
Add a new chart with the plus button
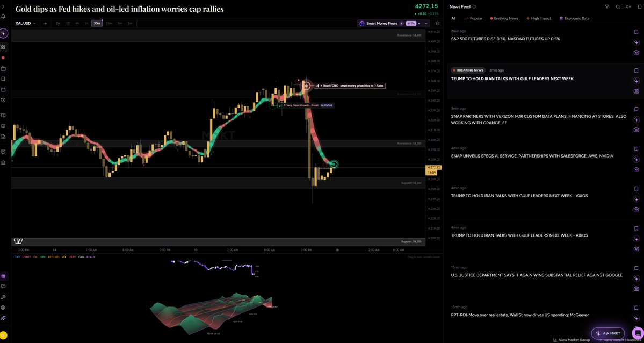[x=46, y=23]
